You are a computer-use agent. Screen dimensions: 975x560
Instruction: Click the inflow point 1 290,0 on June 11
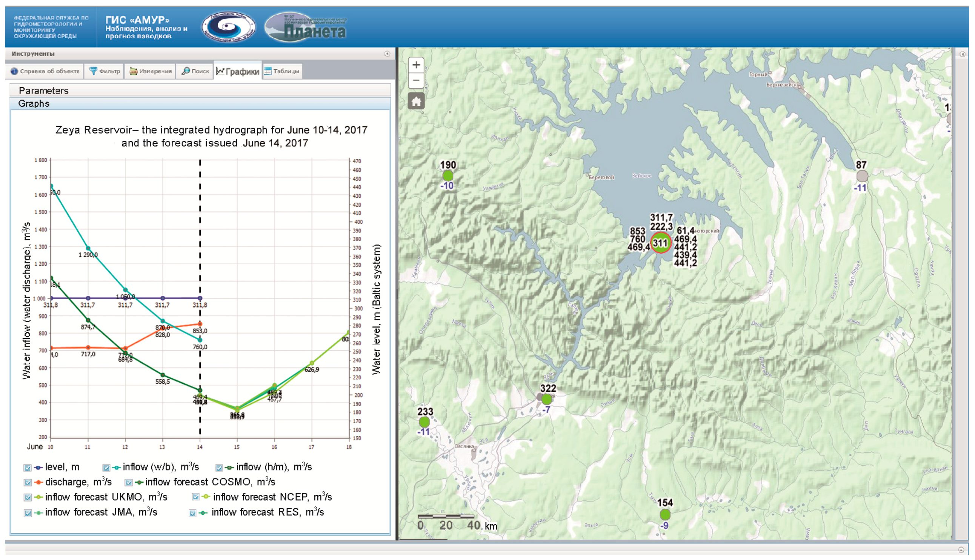88,248
